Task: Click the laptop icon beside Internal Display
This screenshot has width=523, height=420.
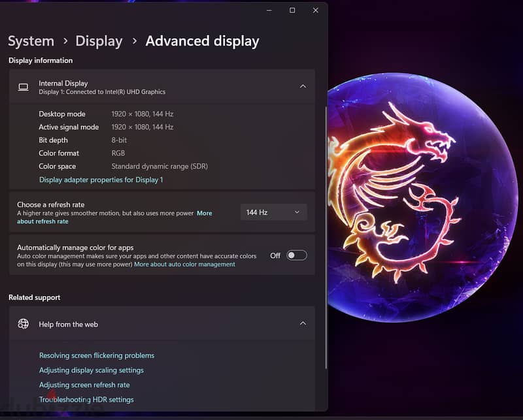Action: 24,88
